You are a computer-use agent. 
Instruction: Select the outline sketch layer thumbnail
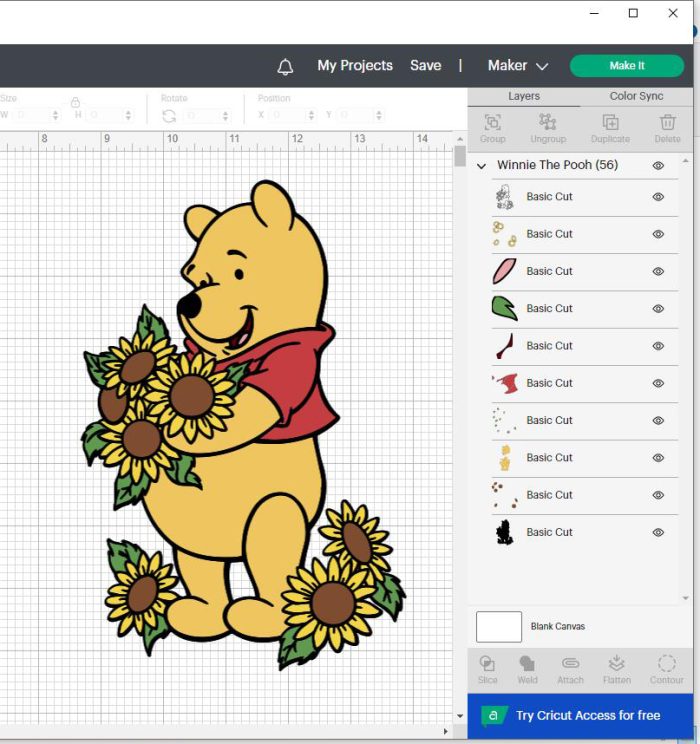(504, 197)
